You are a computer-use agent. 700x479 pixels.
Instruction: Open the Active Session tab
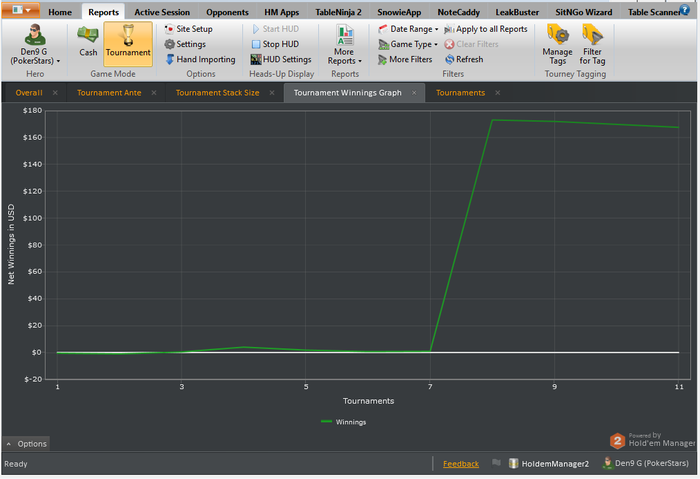point(162,12)
